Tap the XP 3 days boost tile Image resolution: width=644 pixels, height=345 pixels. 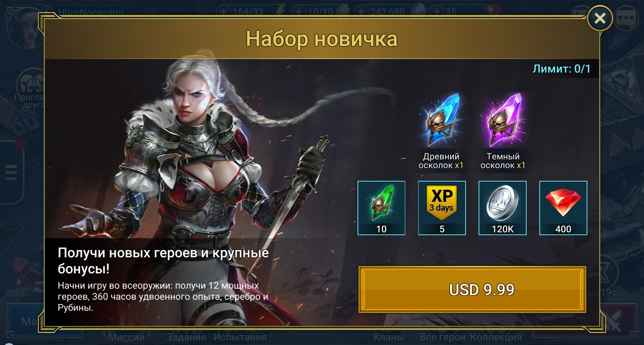[x=442, y=208]
